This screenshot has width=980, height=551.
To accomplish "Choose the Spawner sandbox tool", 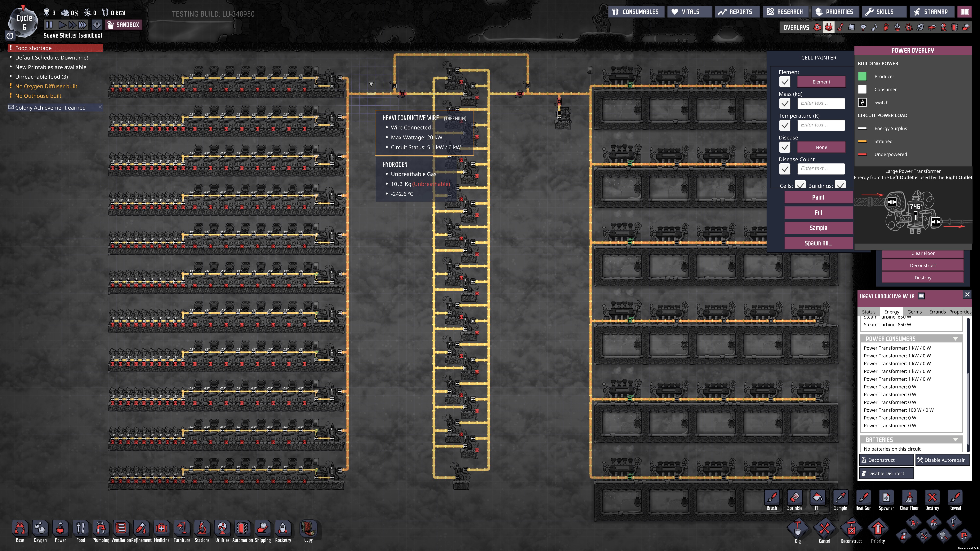I will click(x=886, y=497).
